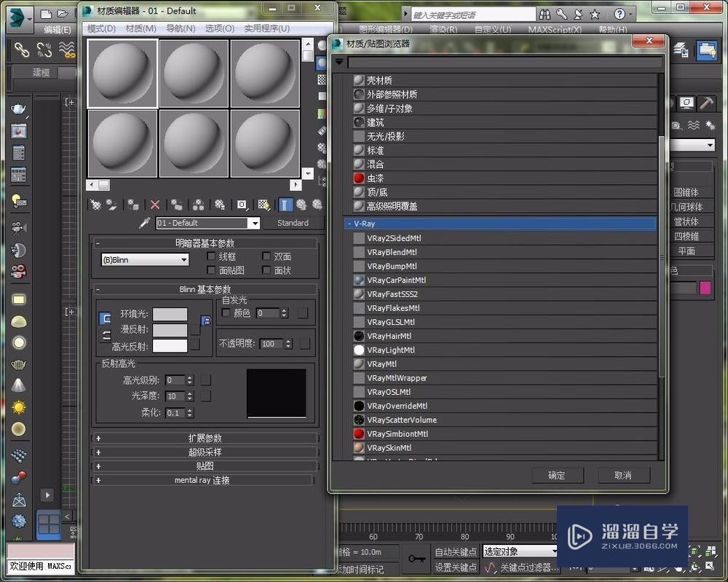
Task: Click Put Material to Scene icon
Action: 112,205
